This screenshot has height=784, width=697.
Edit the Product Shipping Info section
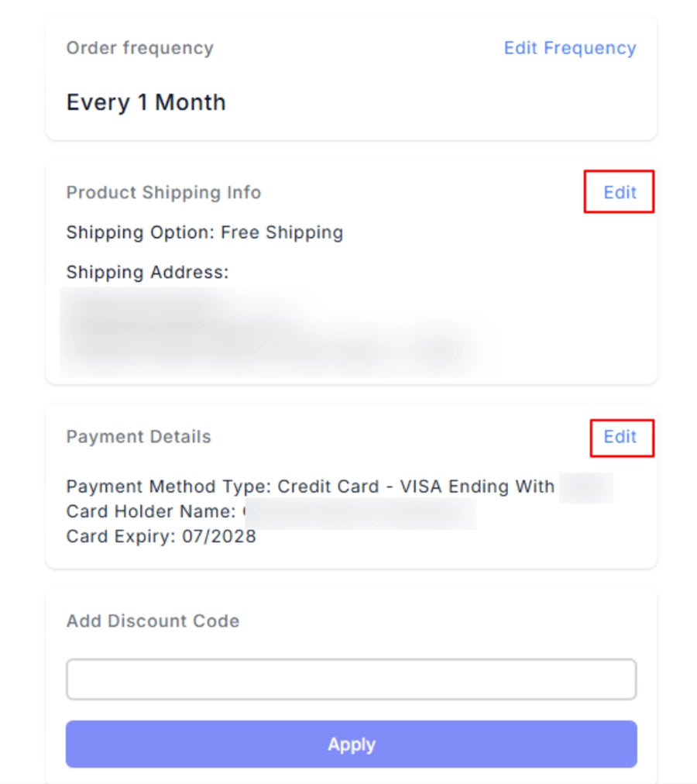(x=620, y=192)
